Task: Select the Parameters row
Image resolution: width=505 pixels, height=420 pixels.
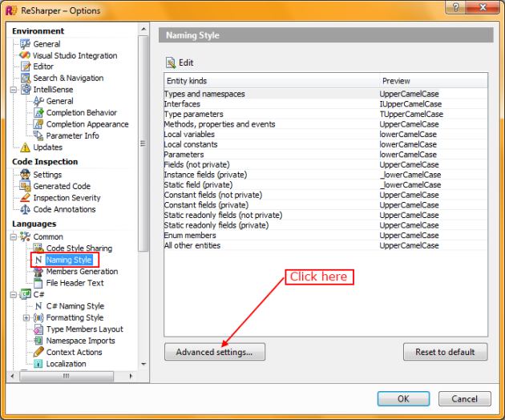Action: [x=325, y=154]
